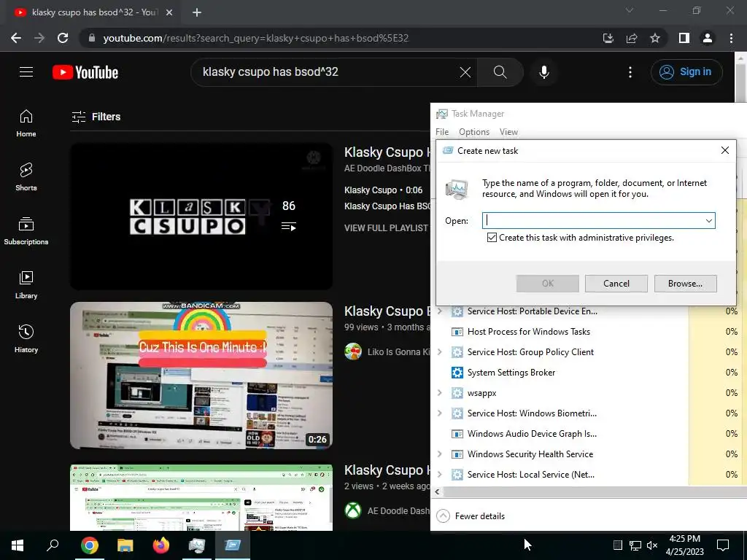Open YouTube search Filters

(96, 117)
